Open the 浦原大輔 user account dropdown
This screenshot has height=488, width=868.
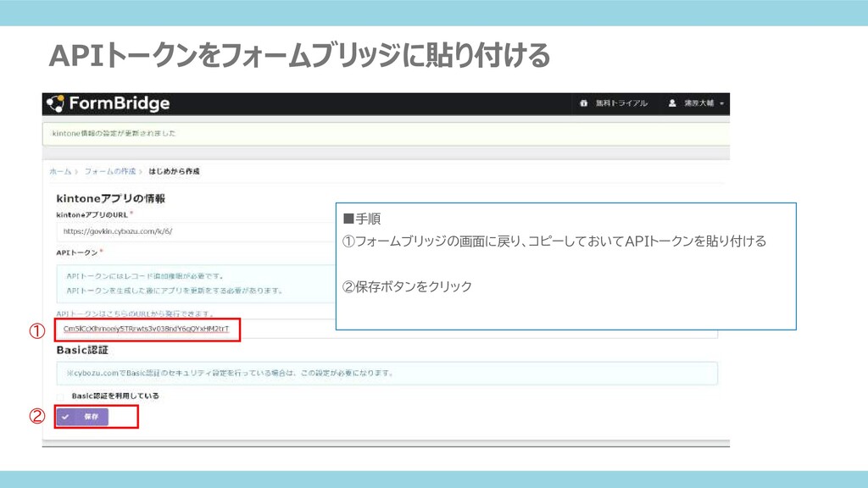click(697, 103)
